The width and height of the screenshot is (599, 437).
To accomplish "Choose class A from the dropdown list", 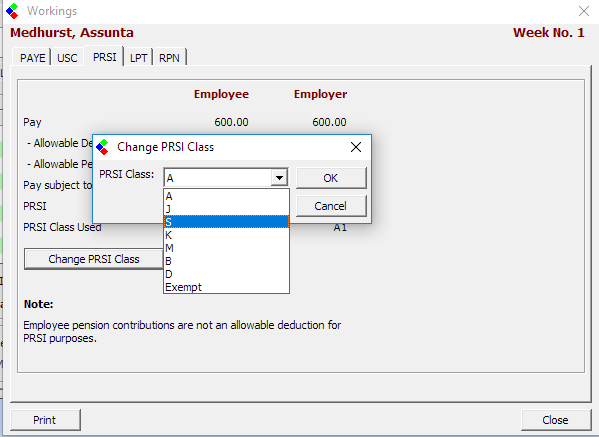I will [x=226, y=196].
